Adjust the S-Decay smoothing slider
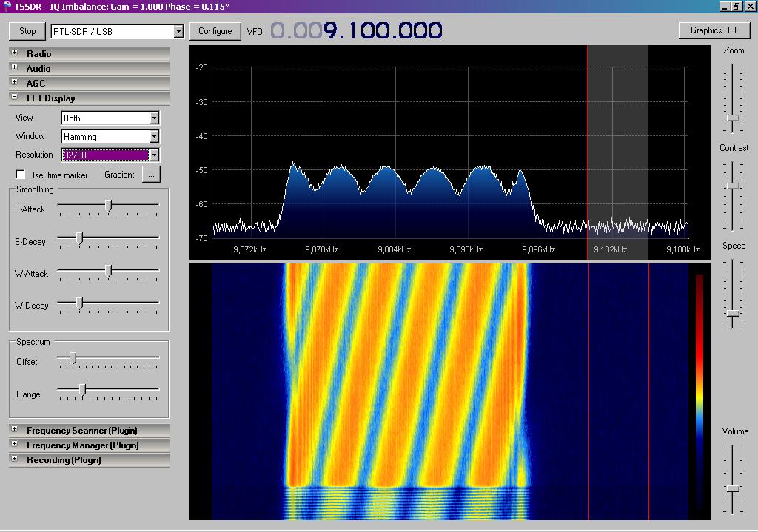The image size is (758, 532). pyautogui.click(x=80, y=239)
